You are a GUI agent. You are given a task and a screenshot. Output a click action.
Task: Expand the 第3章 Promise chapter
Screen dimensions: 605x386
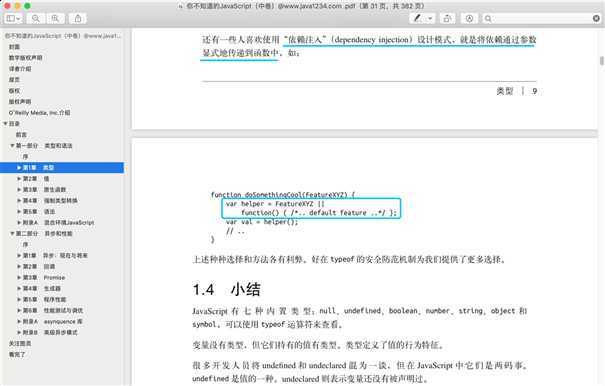coord(19,278)
